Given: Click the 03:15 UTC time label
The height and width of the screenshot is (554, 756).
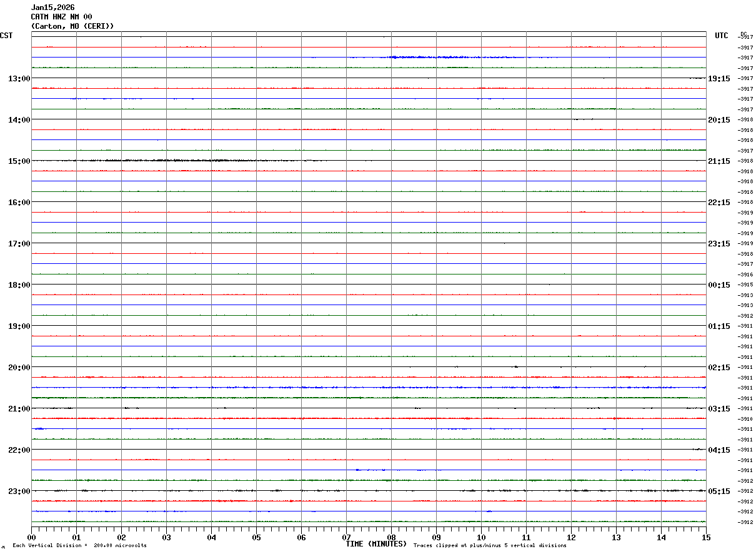Looking at the screenshot, I should tap(719, 409).
